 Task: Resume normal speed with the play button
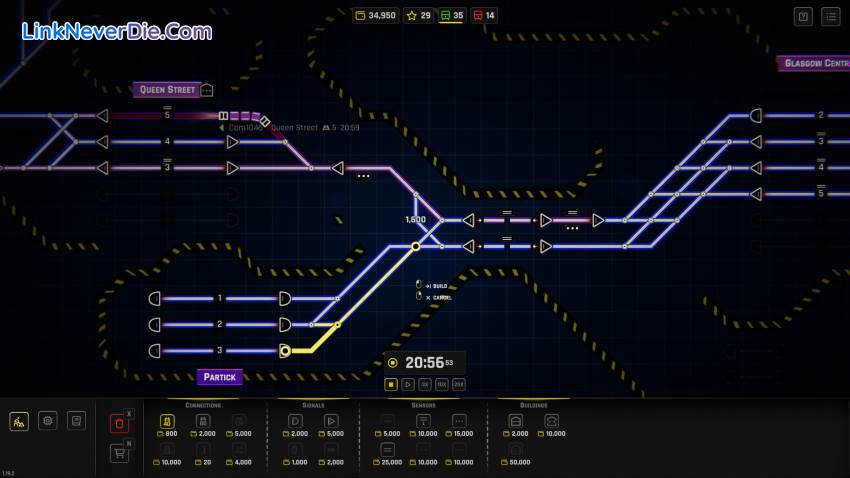pyautogui.click(x=408, y=384)
